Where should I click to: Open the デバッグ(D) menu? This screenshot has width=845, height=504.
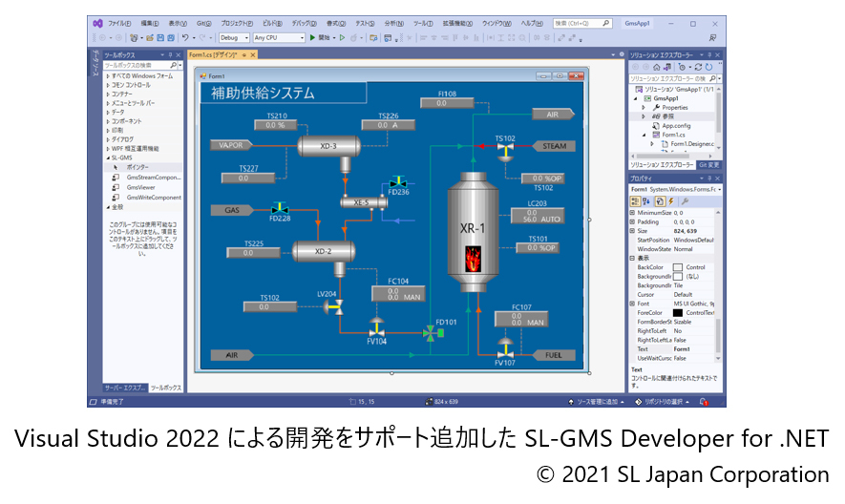coord(305,23)
